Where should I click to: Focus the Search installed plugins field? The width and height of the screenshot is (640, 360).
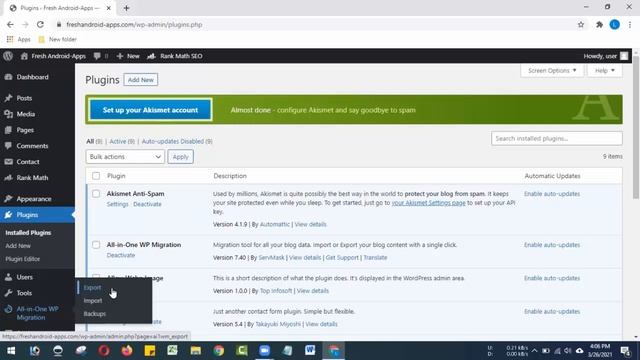click(x=557, y=138)
